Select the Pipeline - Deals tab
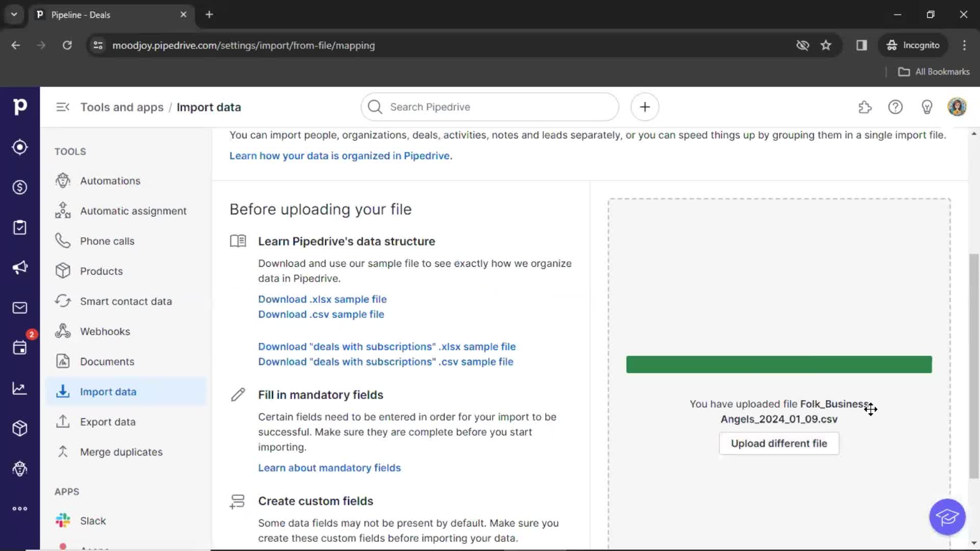The height and width of the screenshot is (551, 980). point(111,14)
